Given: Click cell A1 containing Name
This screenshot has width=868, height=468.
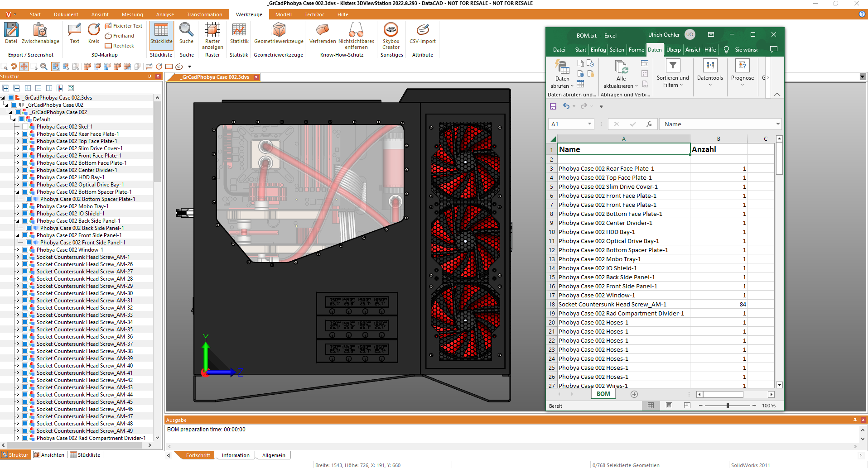Looking at the screenshot, I should pyautogui.click(x=623, y=149).
